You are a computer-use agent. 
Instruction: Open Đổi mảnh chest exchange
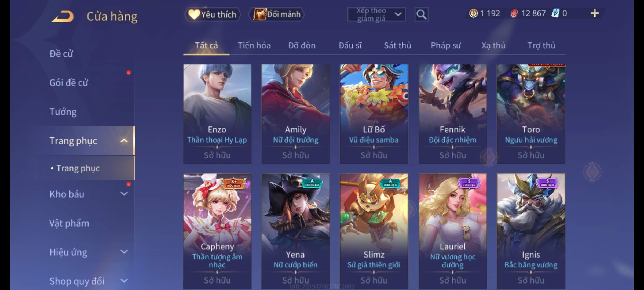tap(277, 15)
